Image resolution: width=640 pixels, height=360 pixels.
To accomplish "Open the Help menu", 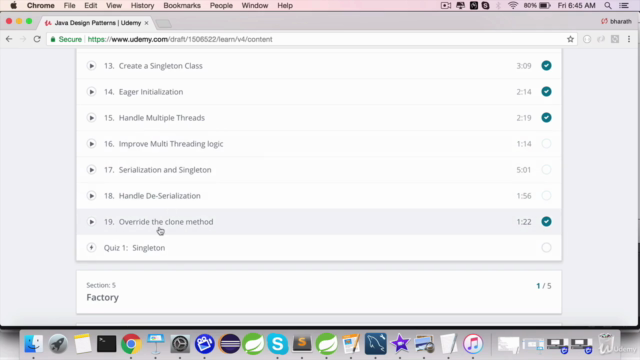I will (x=285, y=6).
